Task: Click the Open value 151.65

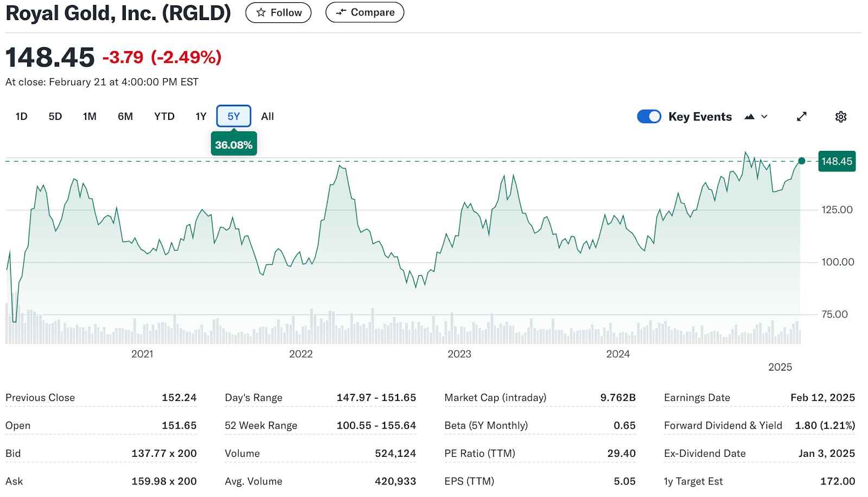Action: 179,425
